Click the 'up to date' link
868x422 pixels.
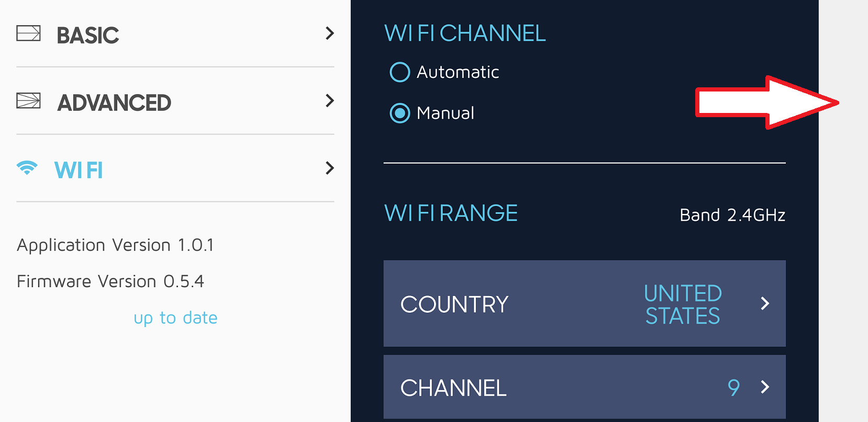click(x=175, y=318)
